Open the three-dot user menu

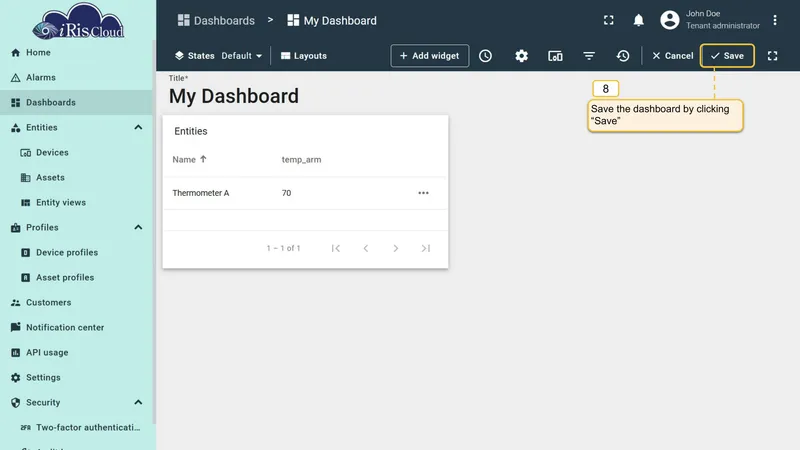tap(774, 20)
